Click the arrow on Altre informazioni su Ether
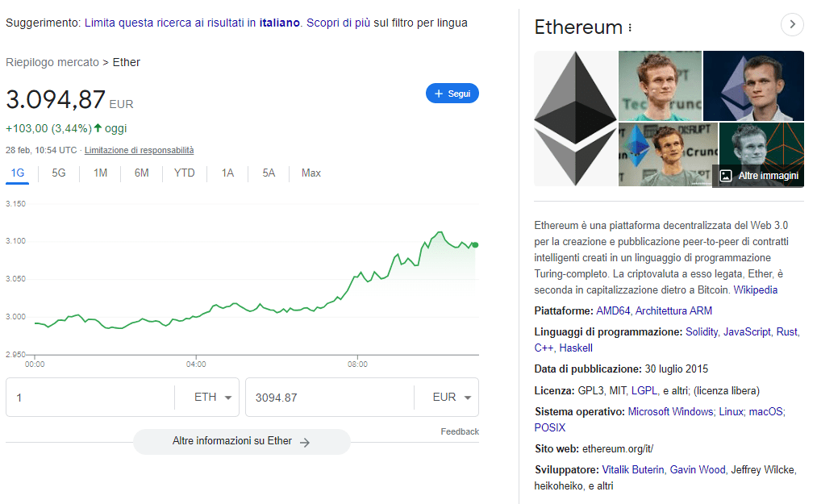 click(x=305, y=442)
